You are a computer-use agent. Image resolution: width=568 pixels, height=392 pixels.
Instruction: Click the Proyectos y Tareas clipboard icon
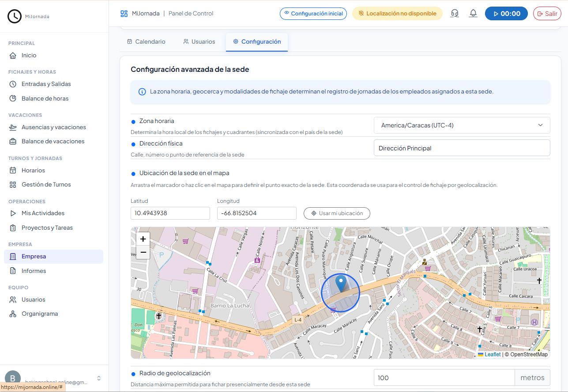coord(13,228)
